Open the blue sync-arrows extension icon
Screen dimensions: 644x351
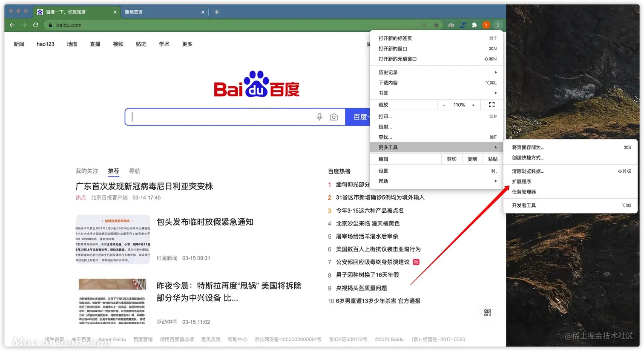point(463,25)
